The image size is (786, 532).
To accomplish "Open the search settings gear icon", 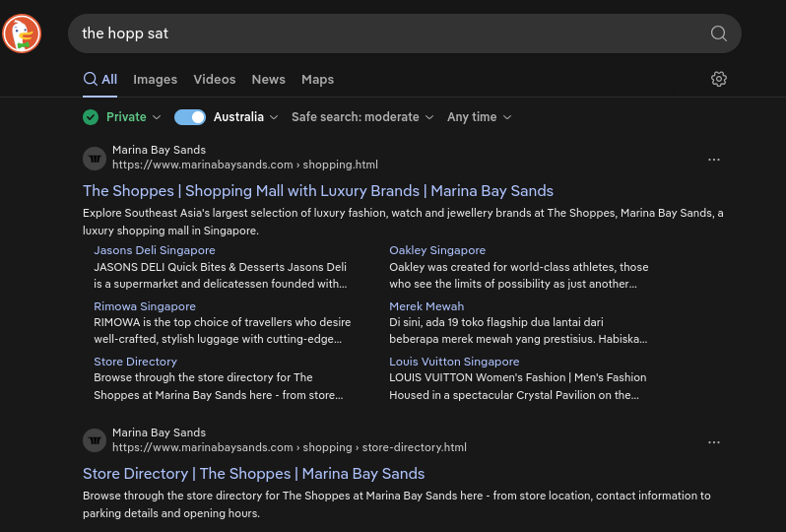I will 719,79.
